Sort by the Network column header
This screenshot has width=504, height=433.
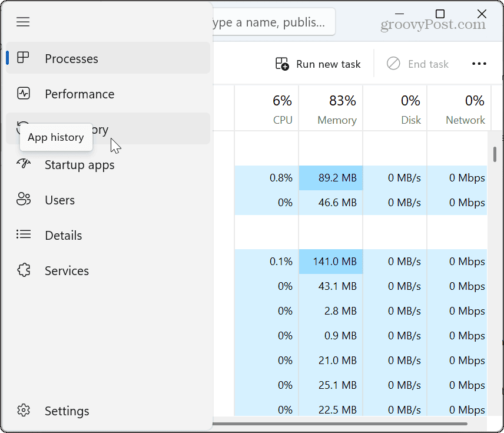point(459,108)
